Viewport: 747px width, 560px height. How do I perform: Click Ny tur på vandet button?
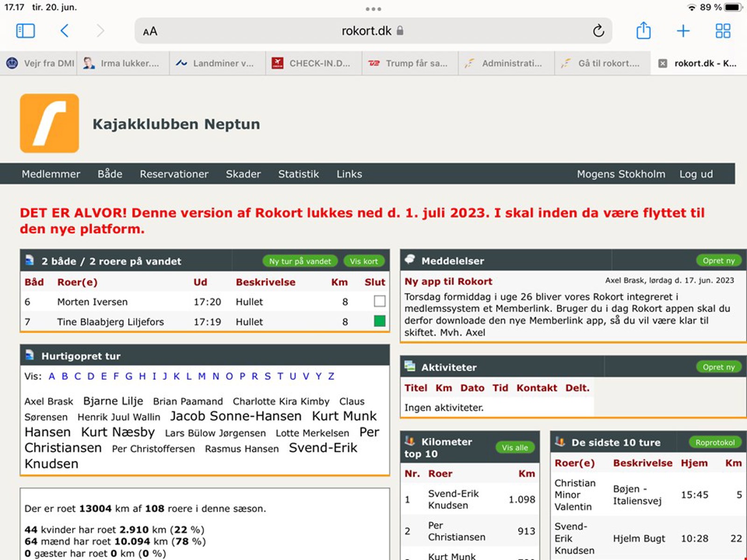300,261
